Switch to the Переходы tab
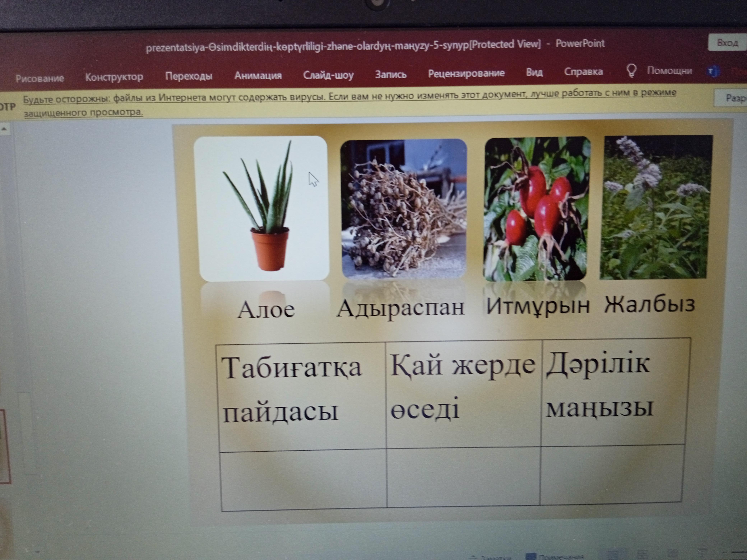747x560 pixels. coord(189,76)
